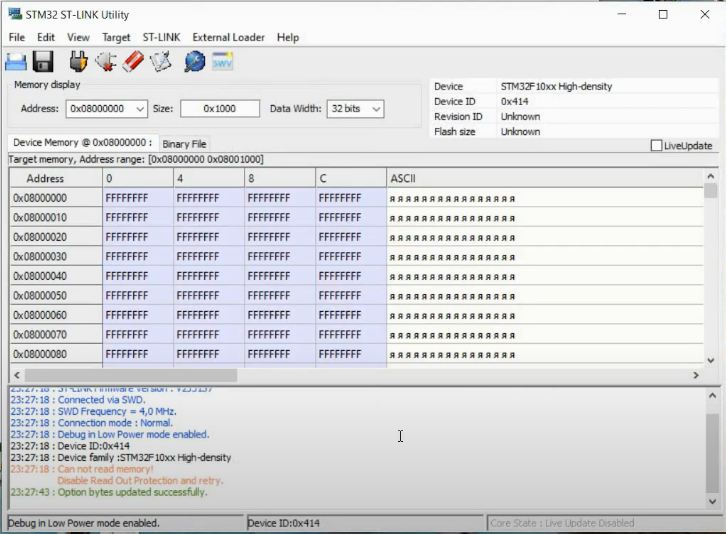This screenshot has height=534, width=726.
Task: Open the Target menu
Action: [116, 37]
